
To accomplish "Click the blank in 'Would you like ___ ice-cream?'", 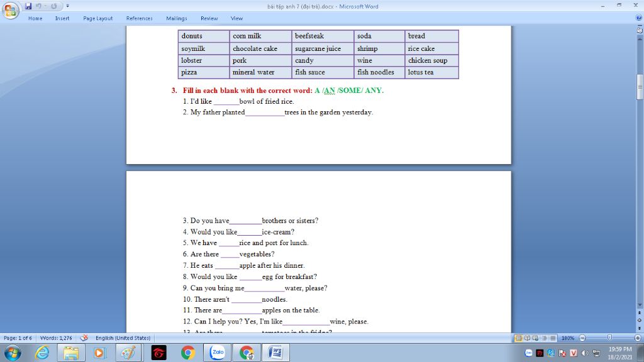I will tap(249, 233).
